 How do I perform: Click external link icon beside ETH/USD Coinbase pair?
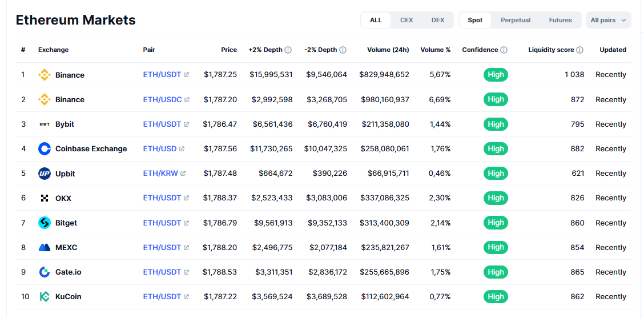point(182,149)
